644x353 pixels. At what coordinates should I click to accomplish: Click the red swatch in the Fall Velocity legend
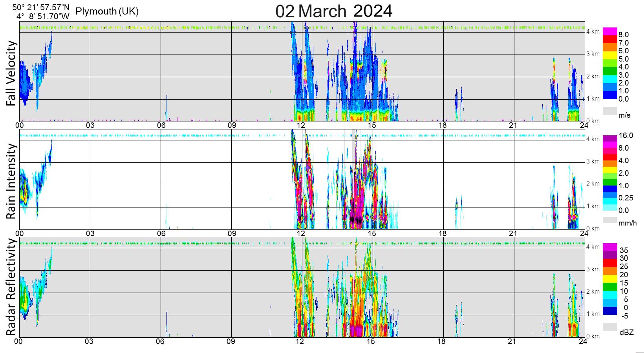(x=610, y=39)
